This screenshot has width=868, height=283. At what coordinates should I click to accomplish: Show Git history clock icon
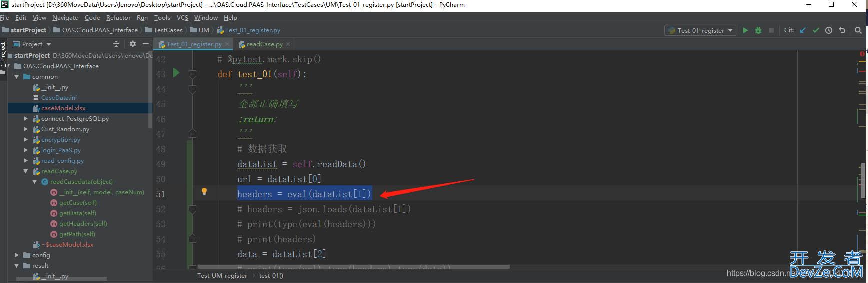click(x=829, y=30)
